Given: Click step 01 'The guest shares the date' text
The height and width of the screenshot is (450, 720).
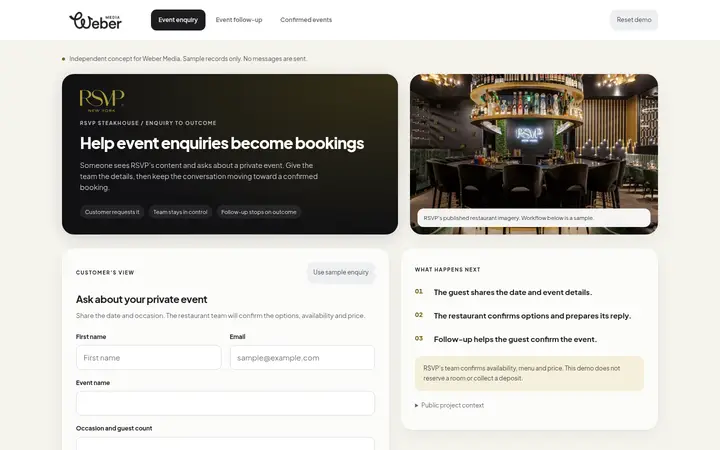Looking at the screenshot, I should (512, 292).
